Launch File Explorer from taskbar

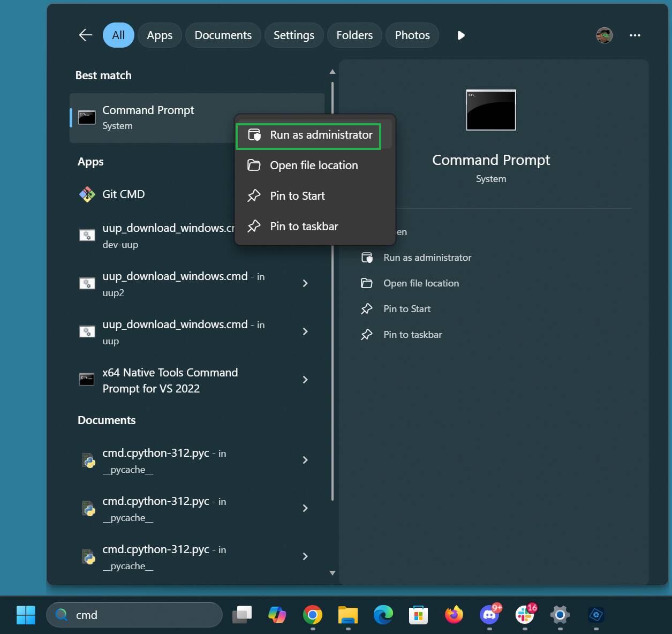[348, 615]
